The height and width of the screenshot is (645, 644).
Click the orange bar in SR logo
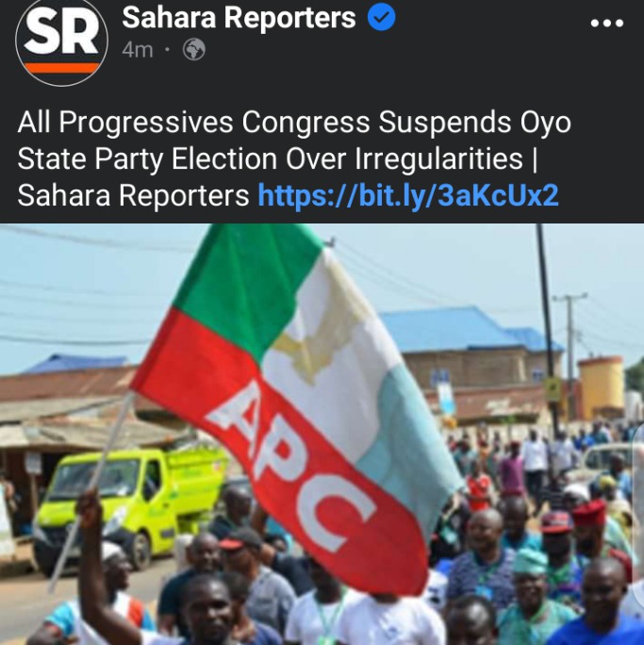coord(61,68)
